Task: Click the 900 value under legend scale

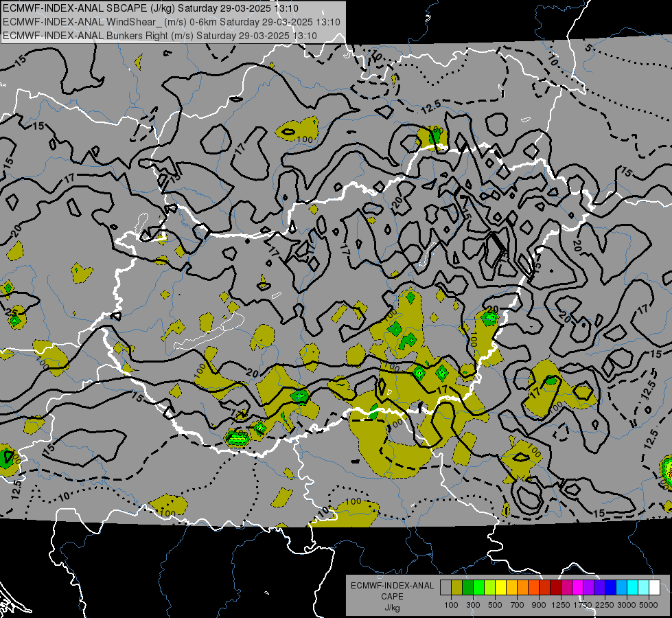Action: tap(539, 605)
